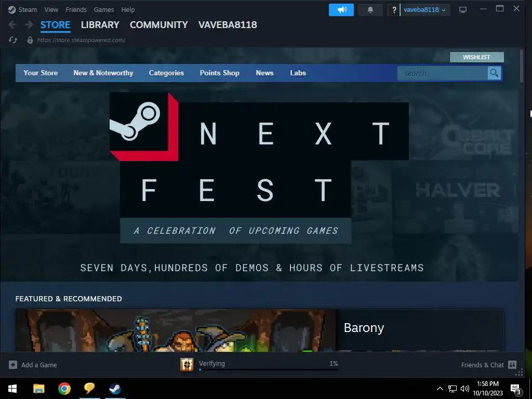The width and height of the screenshot is (532, 399).
Task: Show hidden system tray icons
Action: 440,389
